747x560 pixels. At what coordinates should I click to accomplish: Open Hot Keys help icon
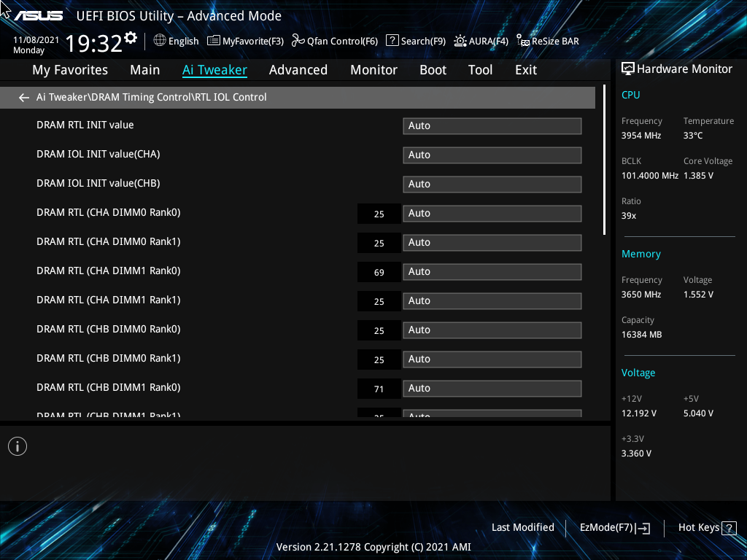729,528
